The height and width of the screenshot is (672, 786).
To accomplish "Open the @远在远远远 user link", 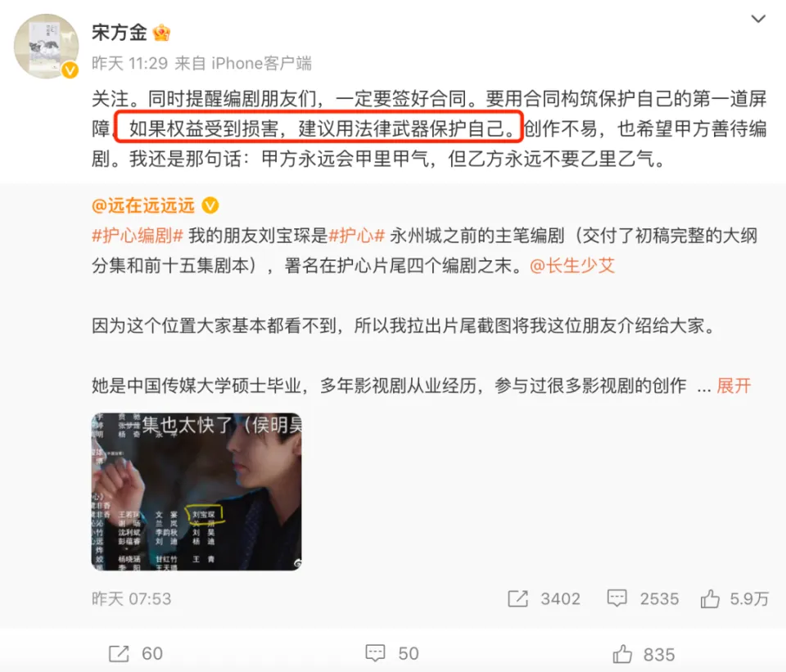I will coord(143,206).
